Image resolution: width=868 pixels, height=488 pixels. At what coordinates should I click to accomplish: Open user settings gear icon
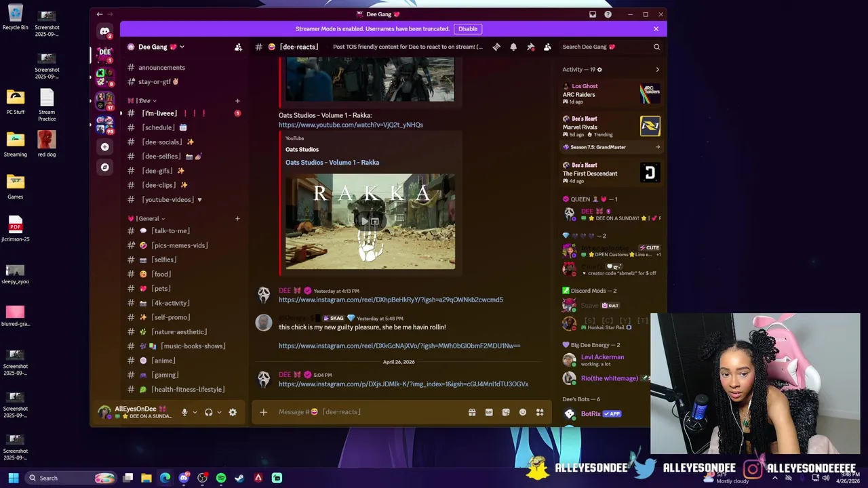coord(233,412)
